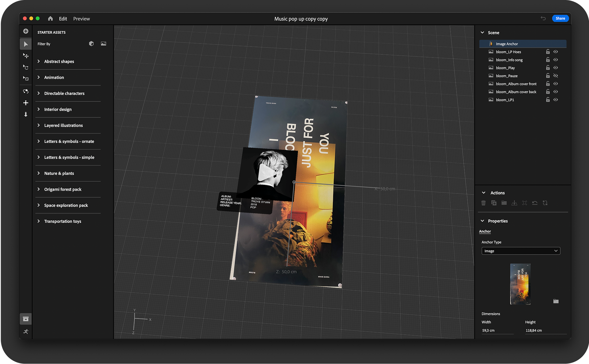This screenshot has height=364, width=589.
Task: Hide the bloom_LP1 layer
Action: click(x=556, y=100)
